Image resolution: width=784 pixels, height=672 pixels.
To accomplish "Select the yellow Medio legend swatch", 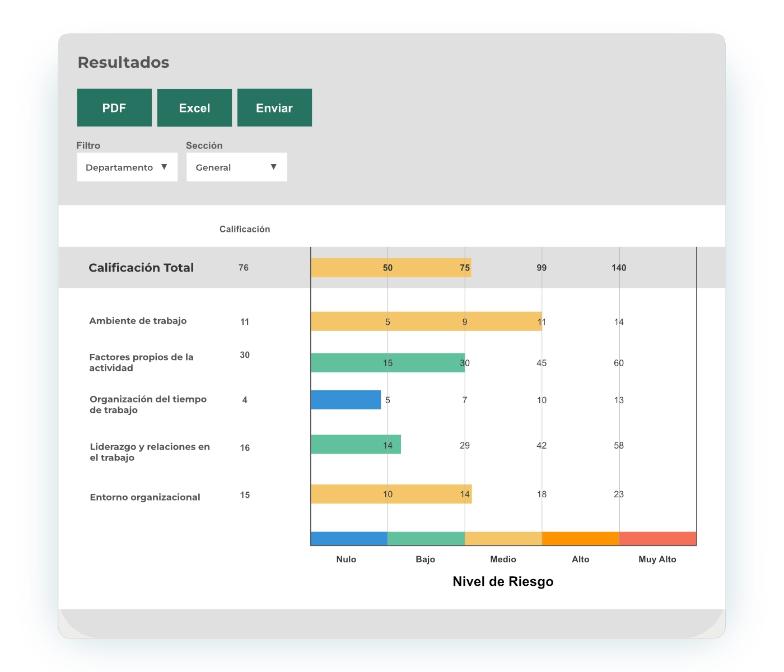I will coord(503,539).
